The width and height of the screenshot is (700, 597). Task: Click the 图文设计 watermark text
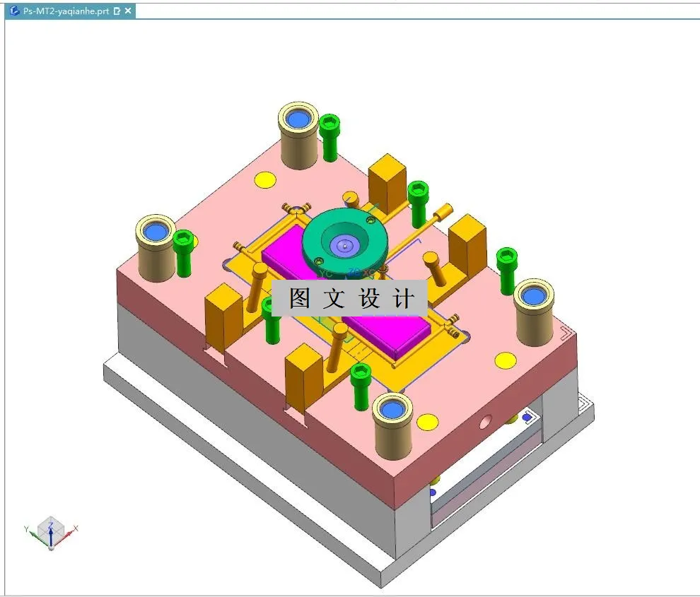(x=351, y=297)
